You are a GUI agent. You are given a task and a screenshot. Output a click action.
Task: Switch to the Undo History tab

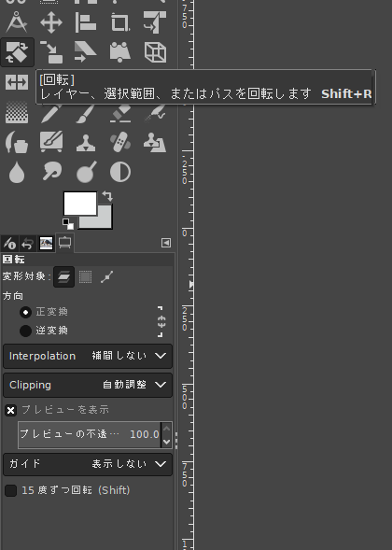27,243
